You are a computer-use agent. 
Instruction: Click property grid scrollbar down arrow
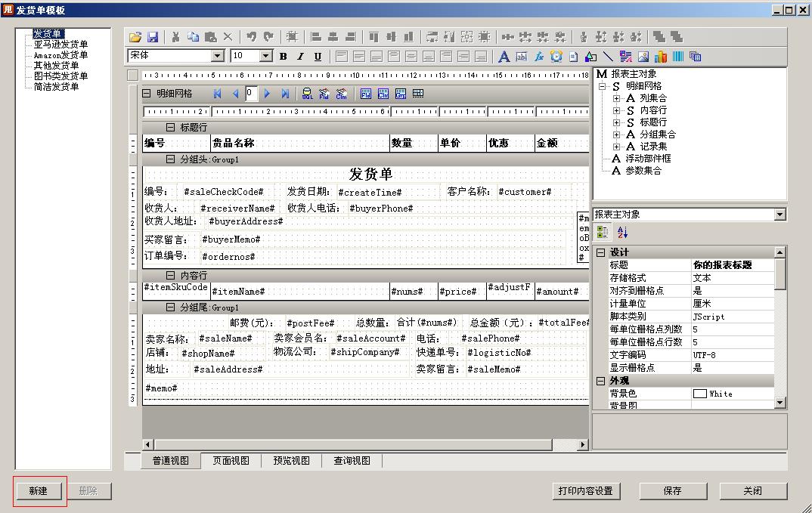click(x=780, y=403)
